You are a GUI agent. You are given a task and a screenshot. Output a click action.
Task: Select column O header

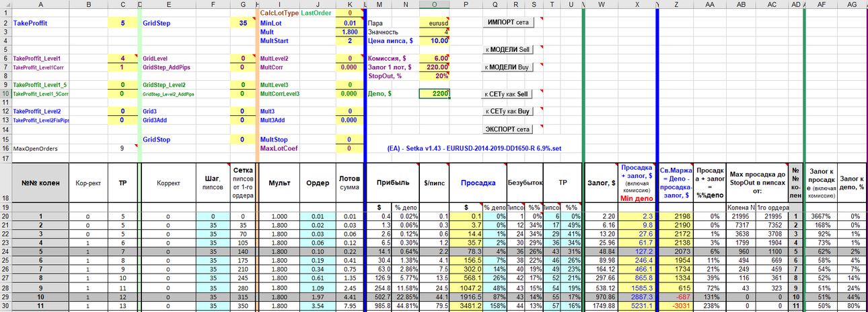pyautogui.click(x=435, y=4)
